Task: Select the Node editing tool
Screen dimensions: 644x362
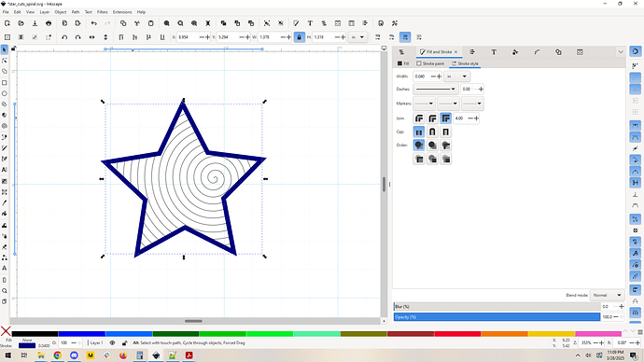Action: click(x=5, y=61)
